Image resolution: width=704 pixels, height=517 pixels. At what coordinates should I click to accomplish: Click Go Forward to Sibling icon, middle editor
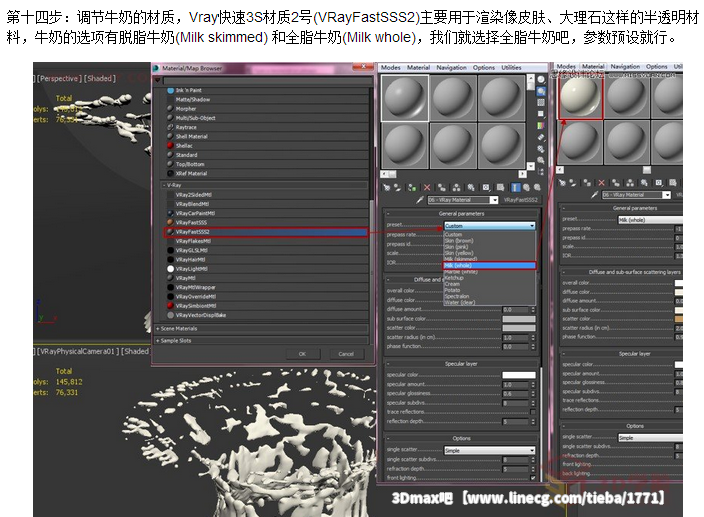[537, 188]
